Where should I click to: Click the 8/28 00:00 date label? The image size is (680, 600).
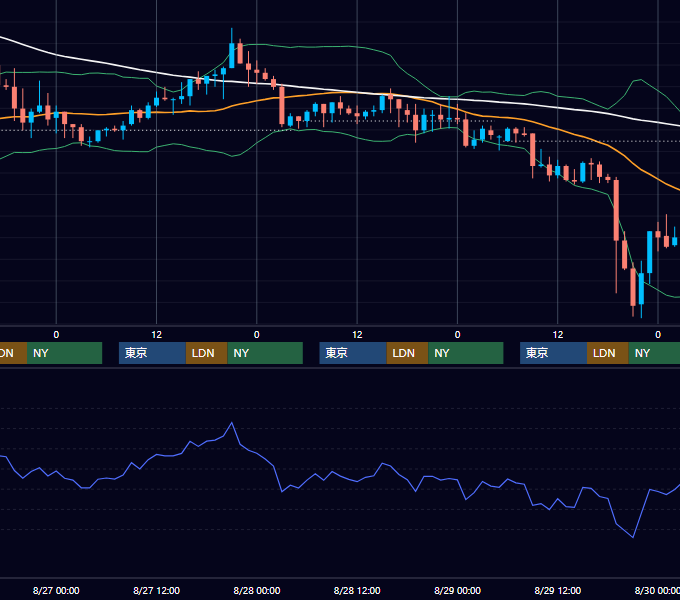[257, 590]
